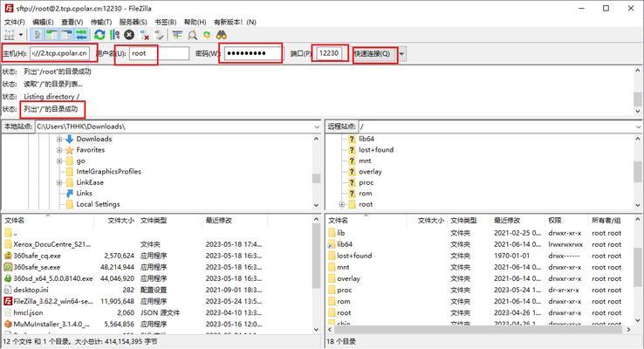This screenshot has height=349, width=644.
Task: Open the 有新版本!(N) menu
Action: tap(235, 22)
